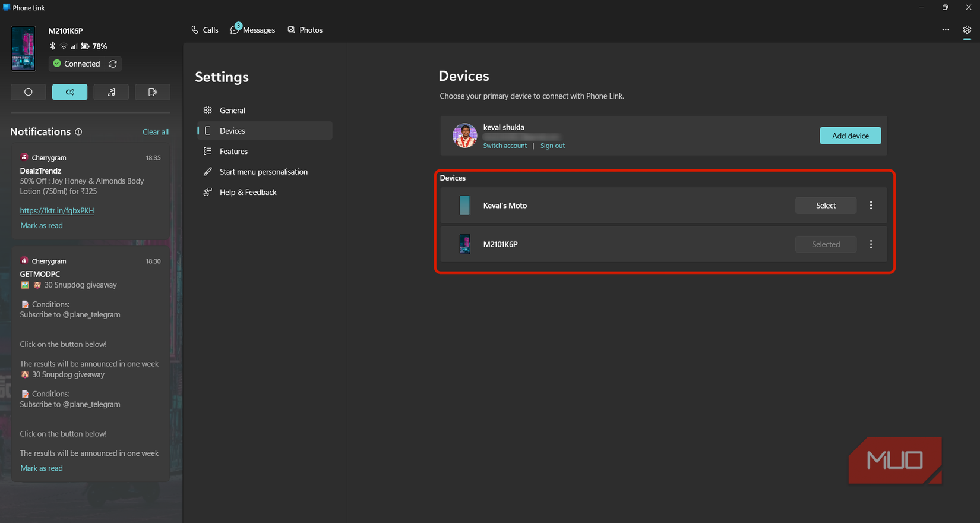Toggle Do Not Disturb on the phone
980x523 pixels.
[x=28, y=92]
